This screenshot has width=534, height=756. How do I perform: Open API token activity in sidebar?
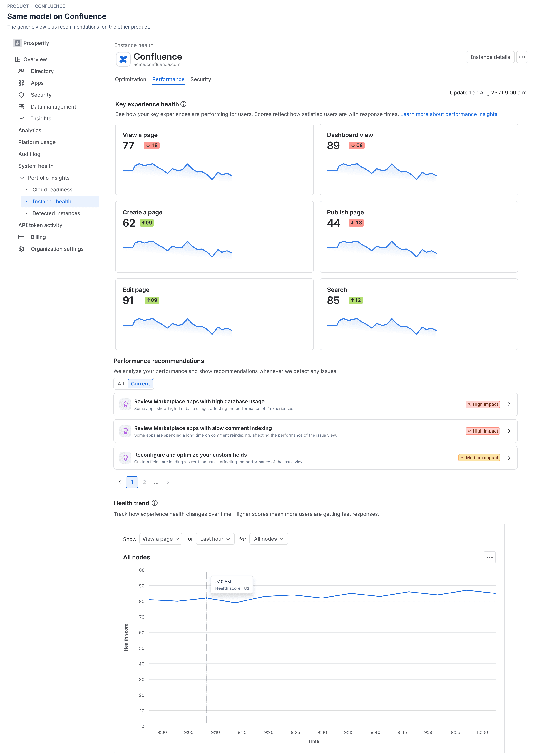[40, 225]
